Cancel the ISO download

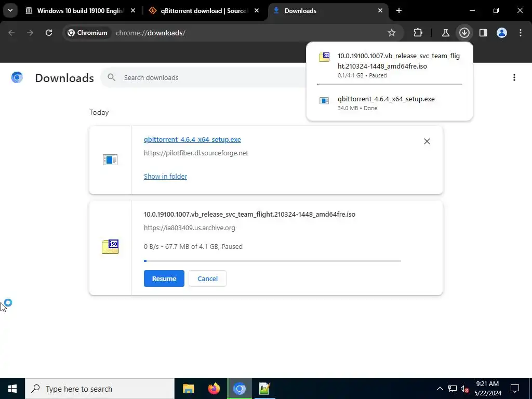(x=207, y=278)
